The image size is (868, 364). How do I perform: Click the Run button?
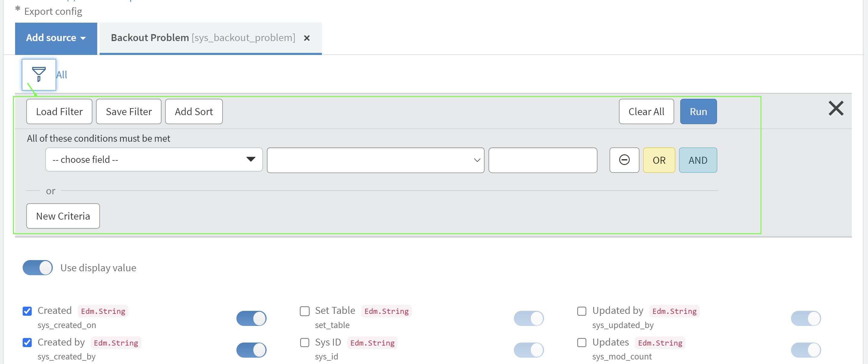coord(698,111)
